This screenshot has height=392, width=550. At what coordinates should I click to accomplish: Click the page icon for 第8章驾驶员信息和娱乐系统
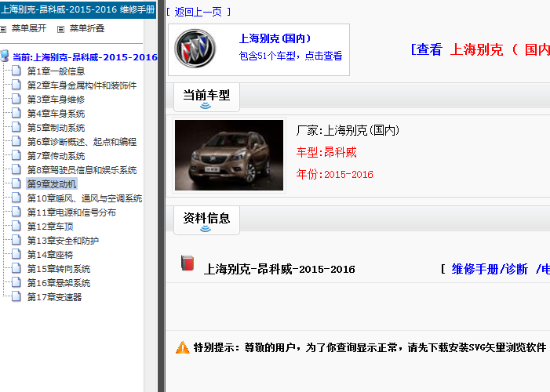coord(16,169)
